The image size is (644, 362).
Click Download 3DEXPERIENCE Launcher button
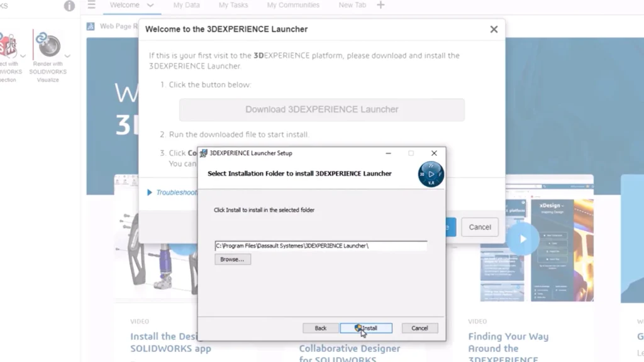321,109
